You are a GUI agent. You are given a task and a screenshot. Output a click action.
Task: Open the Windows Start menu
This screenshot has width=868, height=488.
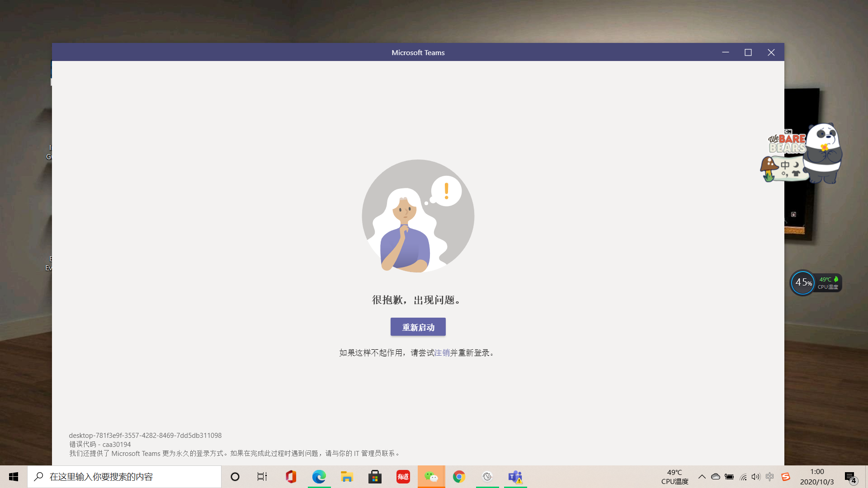coord(14,477)
